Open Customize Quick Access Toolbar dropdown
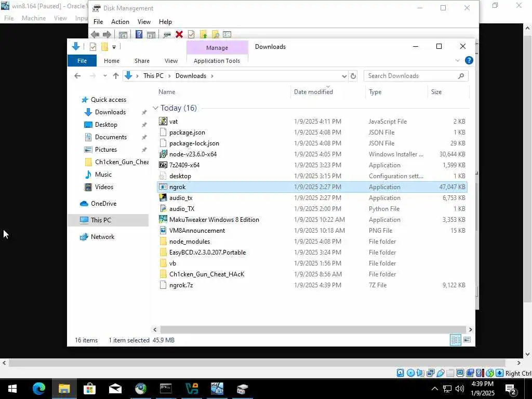Image resolution: width=532 pixels, height=399 pixels. tap(114, 47)
